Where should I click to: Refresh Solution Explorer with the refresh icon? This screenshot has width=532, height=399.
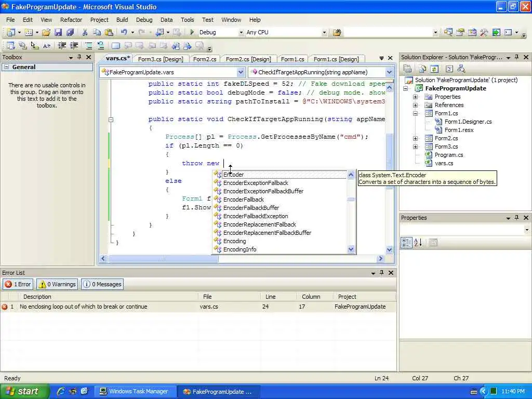[434, 69]
